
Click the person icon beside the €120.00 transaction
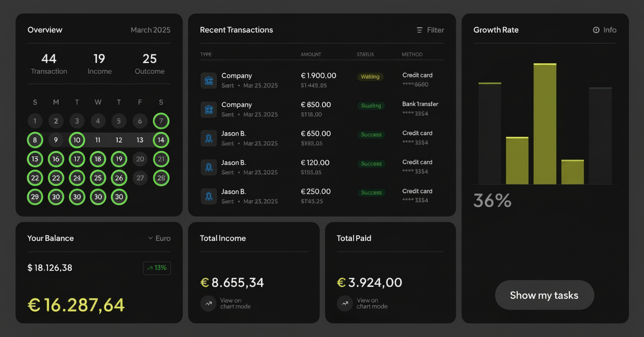209,168
